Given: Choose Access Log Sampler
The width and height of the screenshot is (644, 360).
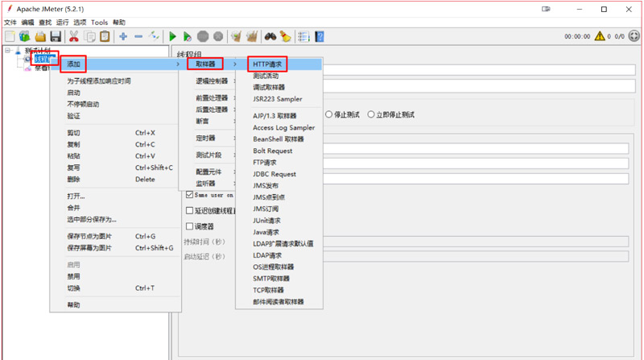Looking at the screenshot, I should (284, 127).
